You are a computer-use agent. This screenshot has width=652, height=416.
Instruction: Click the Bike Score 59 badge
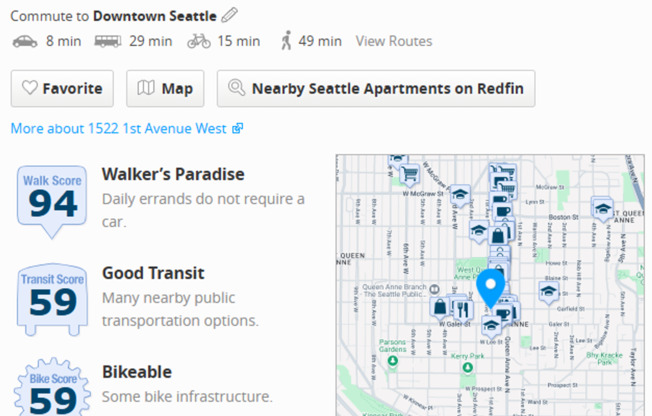tap(52, 387)
